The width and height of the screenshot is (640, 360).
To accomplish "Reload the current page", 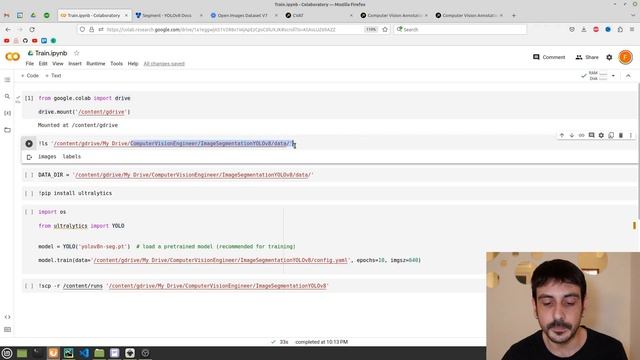I will click(x=32, y=29).
